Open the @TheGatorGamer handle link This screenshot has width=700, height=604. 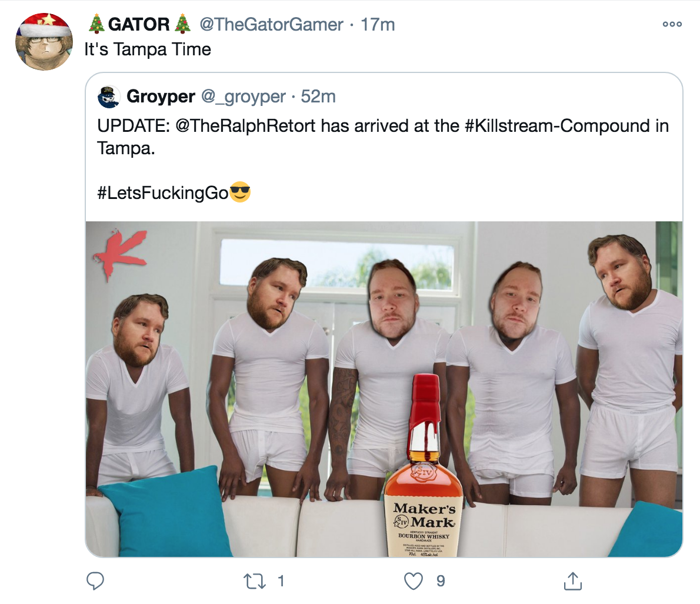click(271, 25)
